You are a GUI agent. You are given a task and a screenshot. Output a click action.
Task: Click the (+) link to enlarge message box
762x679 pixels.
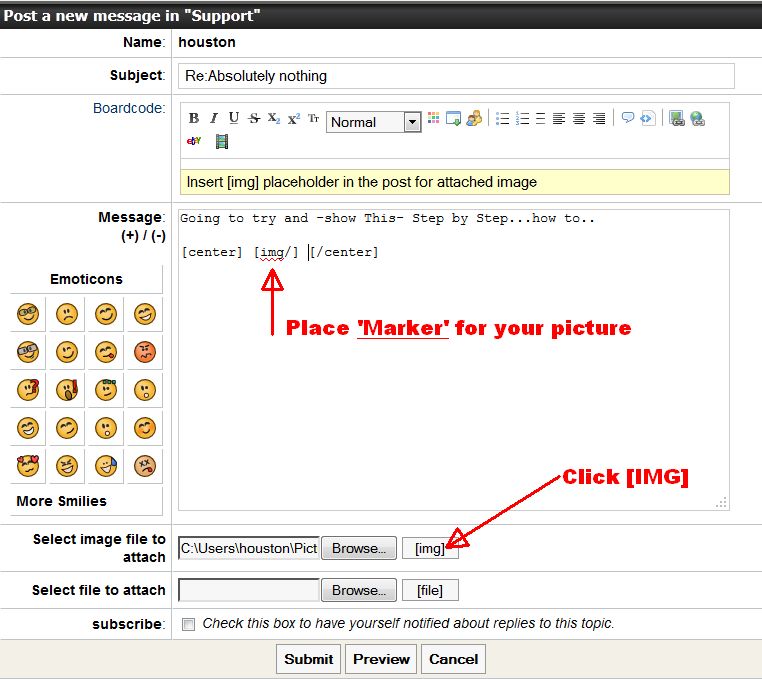point(128,237)
